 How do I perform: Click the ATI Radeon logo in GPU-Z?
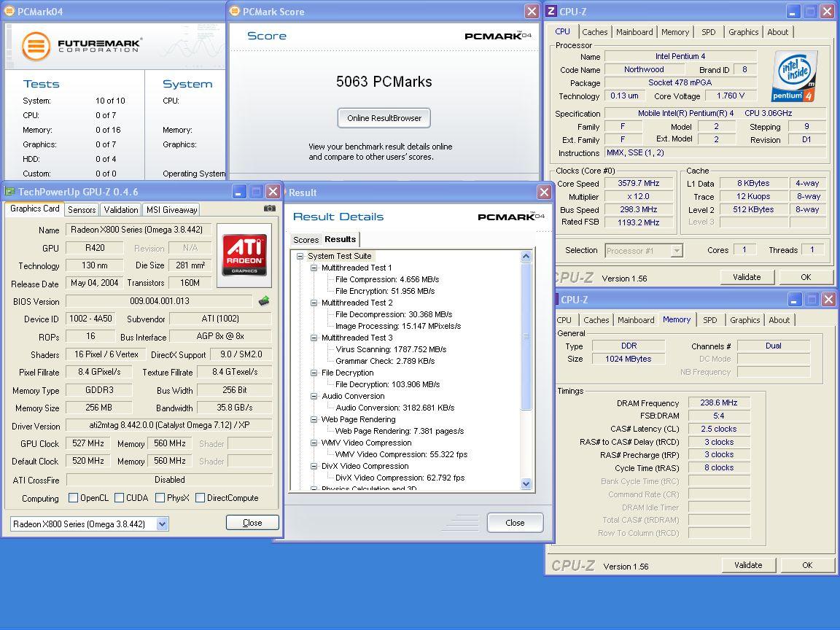tap(244, 255)
